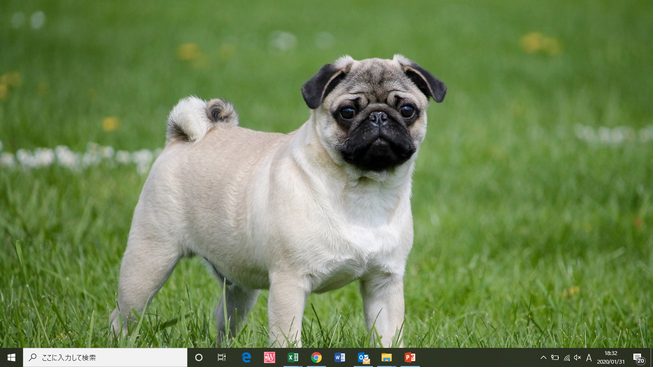Open Task View
Image resolution: width=653 pixels, height=367 pixels.
[222, 357]
